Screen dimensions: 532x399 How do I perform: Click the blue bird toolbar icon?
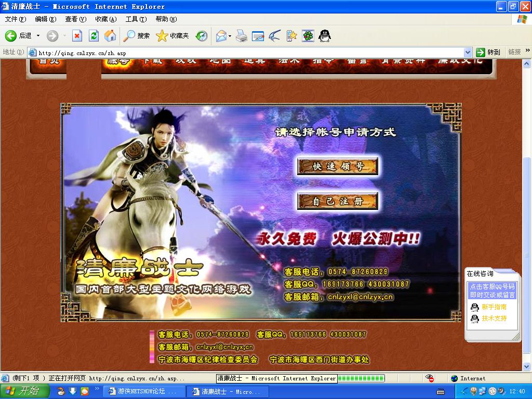click(275, 36)
